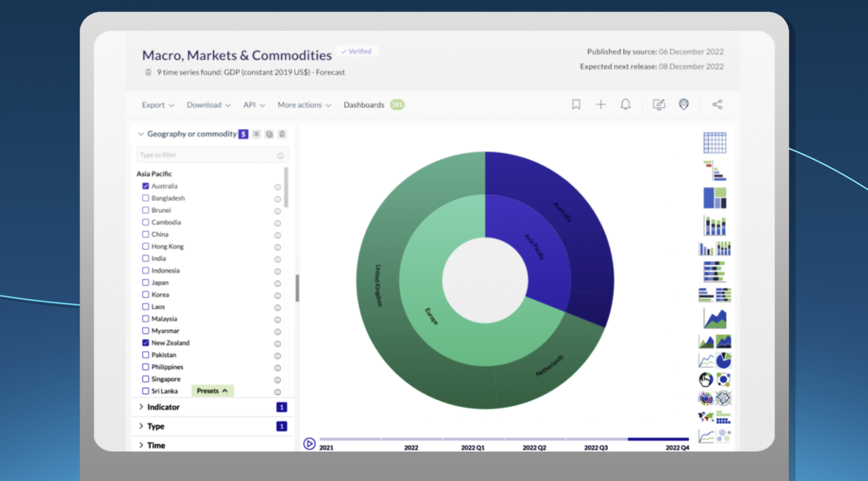
Task: Select the small 100% stacked column icon
Action: 723,249
